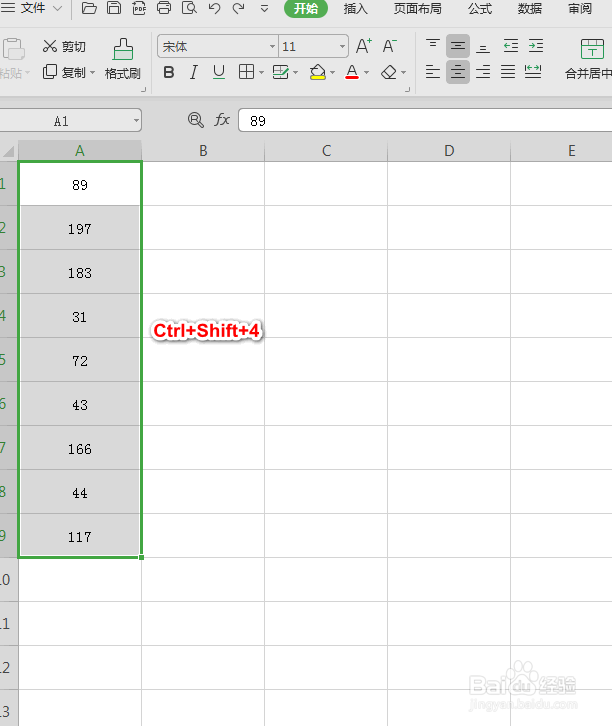Open clipboard dialog launcher
Screen dimensions: 612x726
pyautogui.click(x=144, y=89)
